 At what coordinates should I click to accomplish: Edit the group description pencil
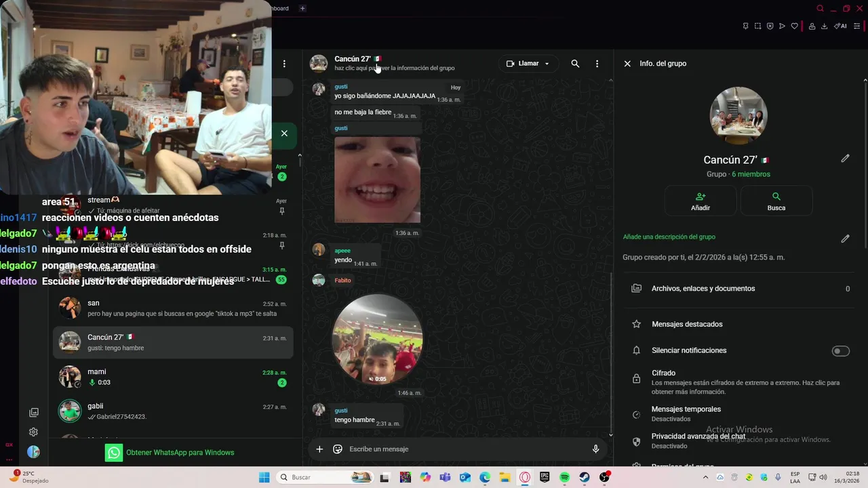tap(845, 239)
